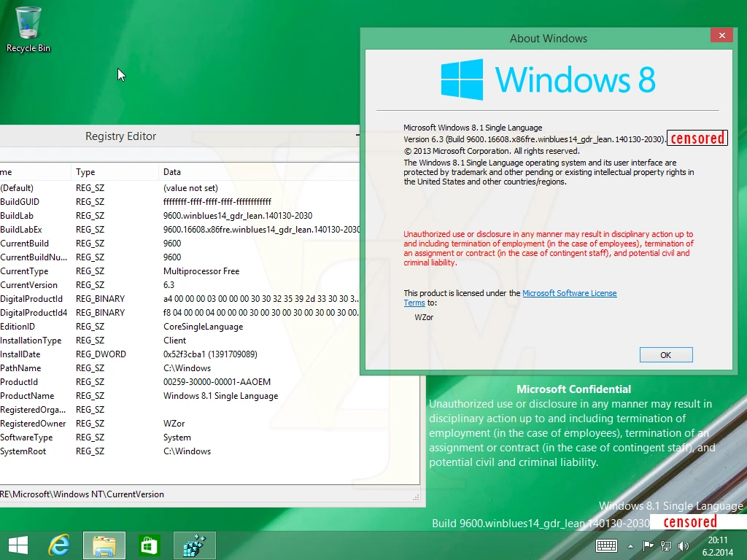The width and height of the screenshot is (747, 560).
Task: Show hidden system tray icons
Action: click(630, 545)
